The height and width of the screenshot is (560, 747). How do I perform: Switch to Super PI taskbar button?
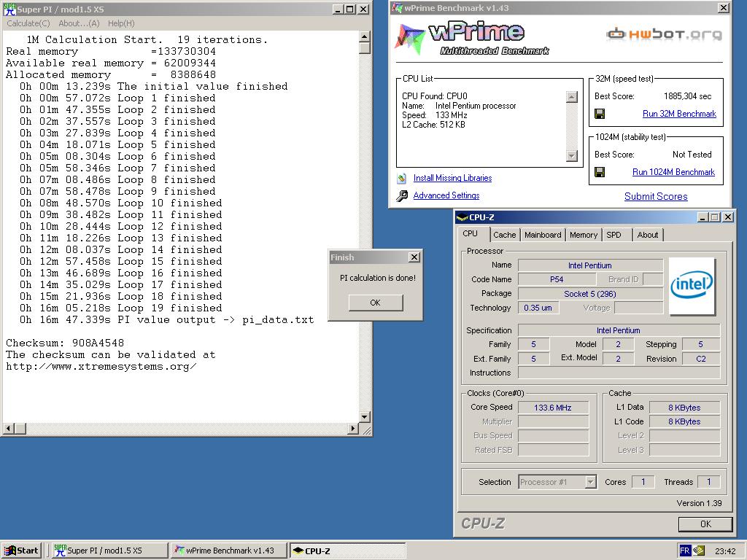coord(109,551)
